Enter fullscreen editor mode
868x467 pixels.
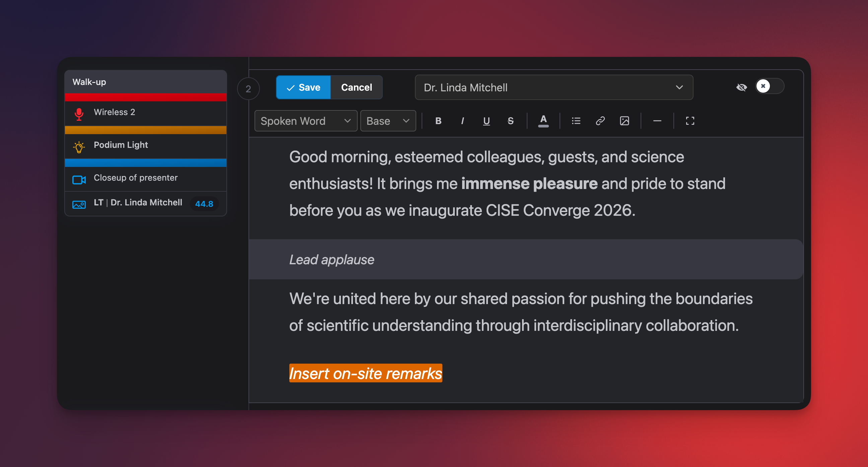tap(690, 121)
